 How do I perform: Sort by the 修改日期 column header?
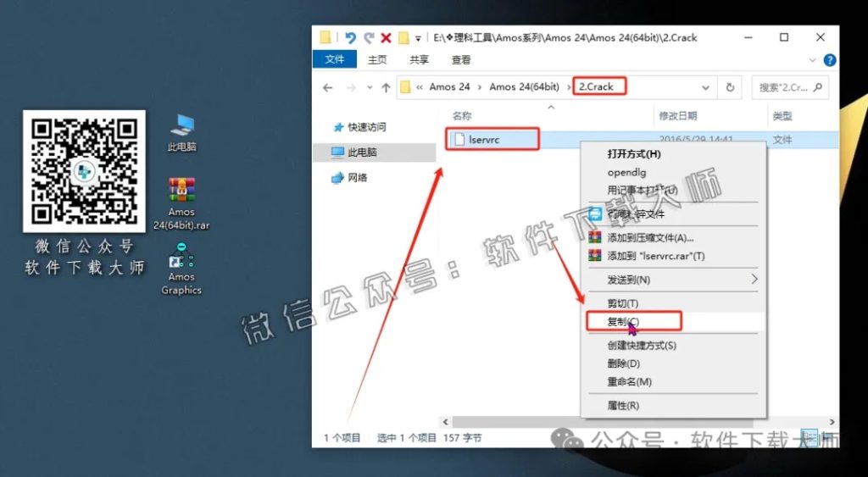[677, 116]
